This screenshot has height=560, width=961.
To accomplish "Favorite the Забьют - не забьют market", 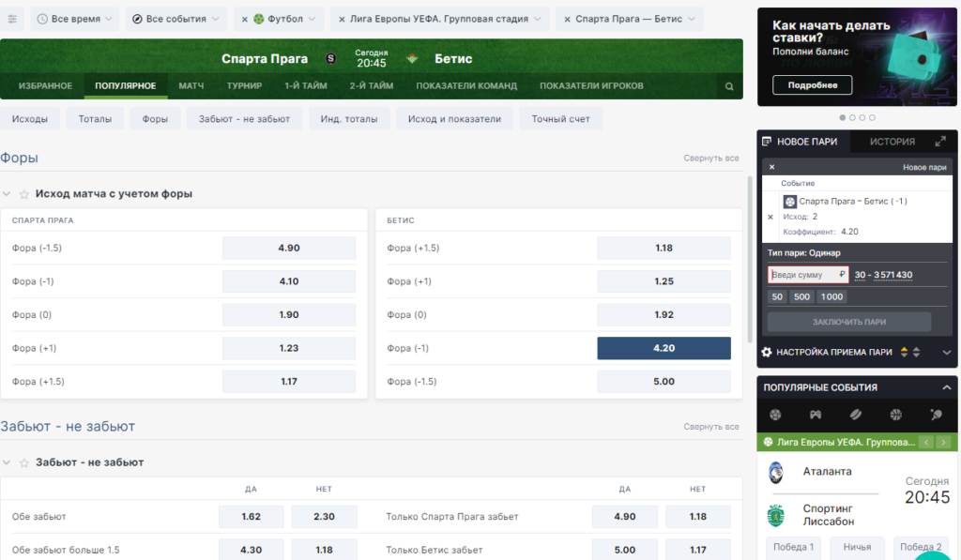I will click(23, 463).
